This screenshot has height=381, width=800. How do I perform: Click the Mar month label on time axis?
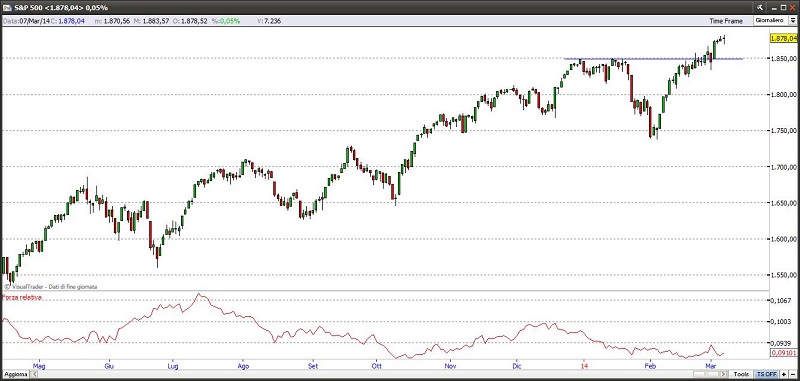[710, 366]
